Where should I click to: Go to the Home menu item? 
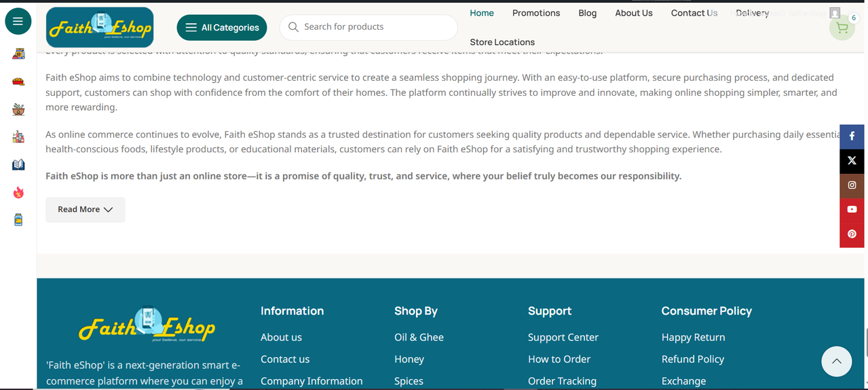click(482, 13)
